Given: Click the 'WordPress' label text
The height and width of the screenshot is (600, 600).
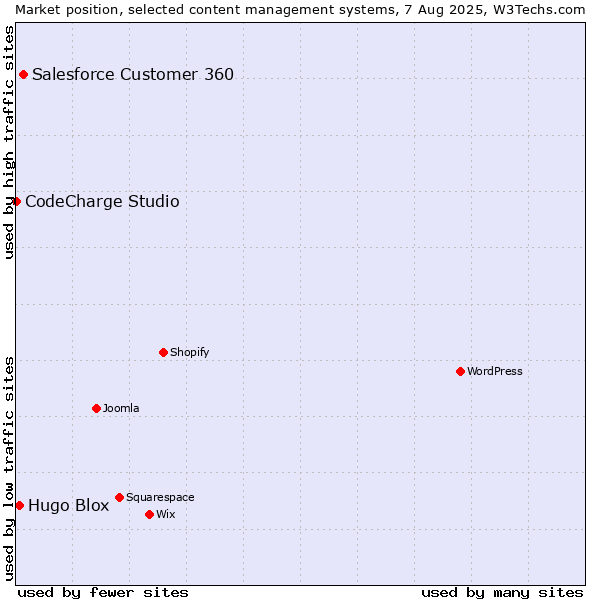Looking at the screenshot, I should tap(494, 371).
